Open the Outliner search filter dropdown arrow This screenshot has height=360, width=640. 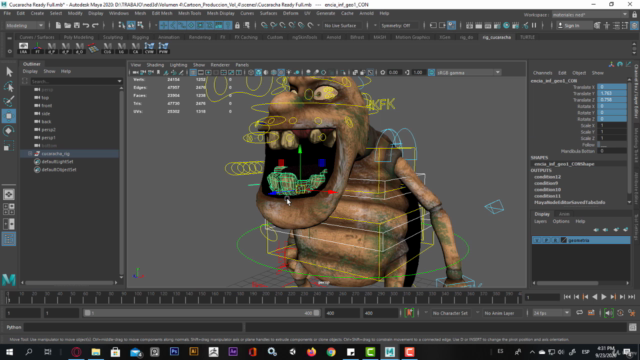tap(119, 81)
